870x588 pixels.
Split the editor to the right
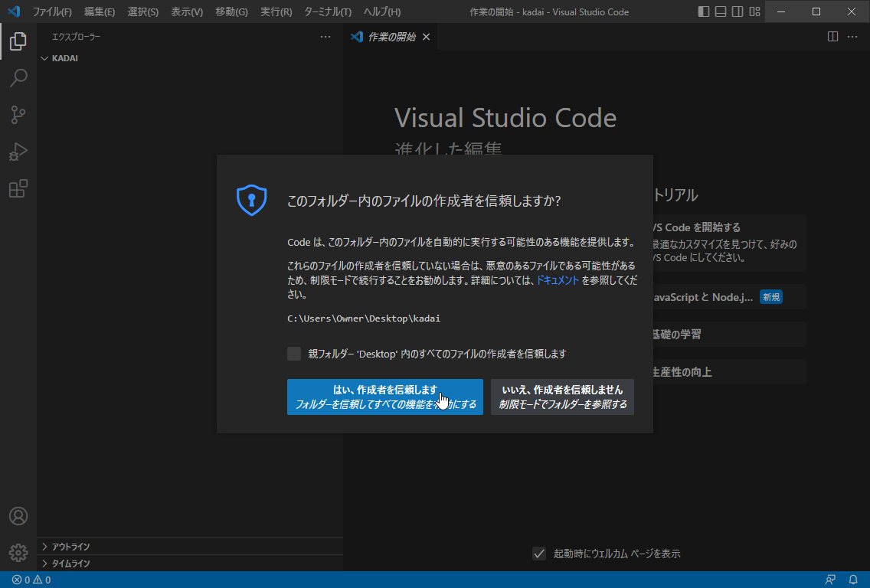coord(833,37)
